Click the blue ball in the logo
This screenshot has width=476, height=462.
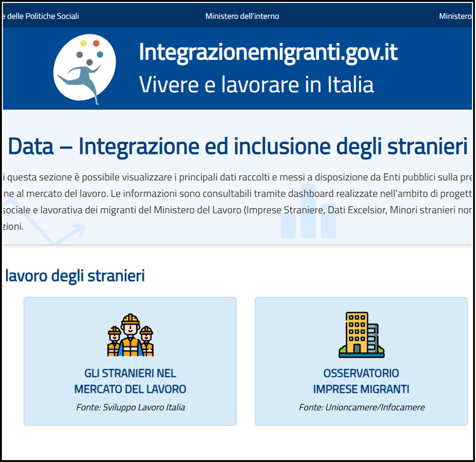100,55
